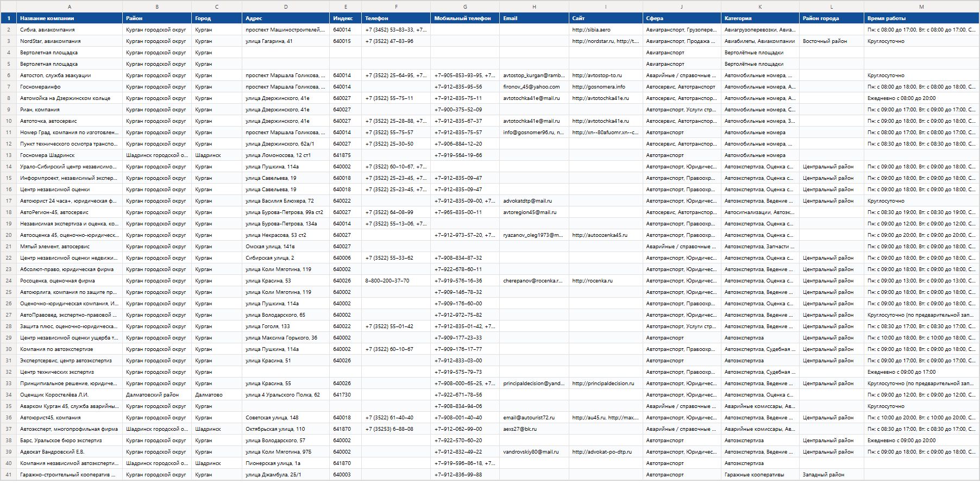
Task: Click the phone cell '+7 (35253) 6–88–08'
Action: pyautogui.click(x=396, y=429)
